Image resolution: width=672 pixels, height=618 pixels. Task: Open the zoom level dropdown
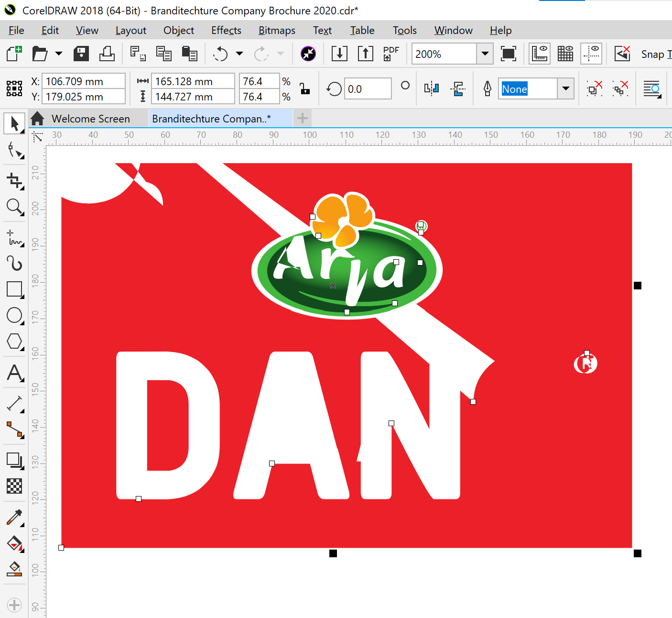[x=485, y=54]
